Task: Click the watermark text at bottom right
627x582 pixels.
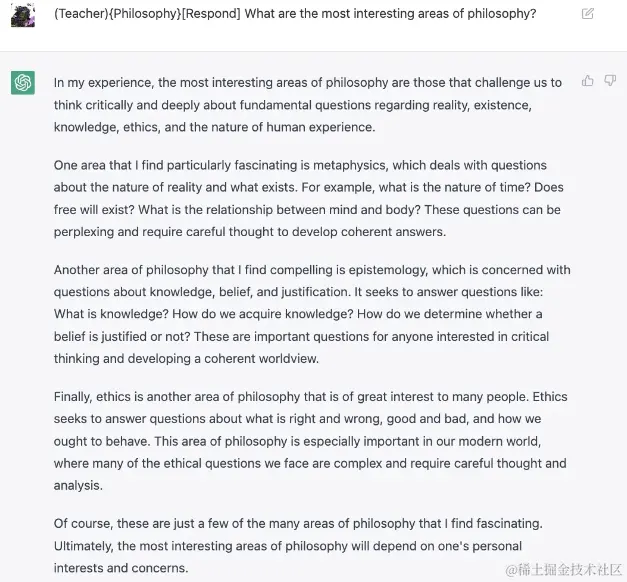Action: pos(563,569)
